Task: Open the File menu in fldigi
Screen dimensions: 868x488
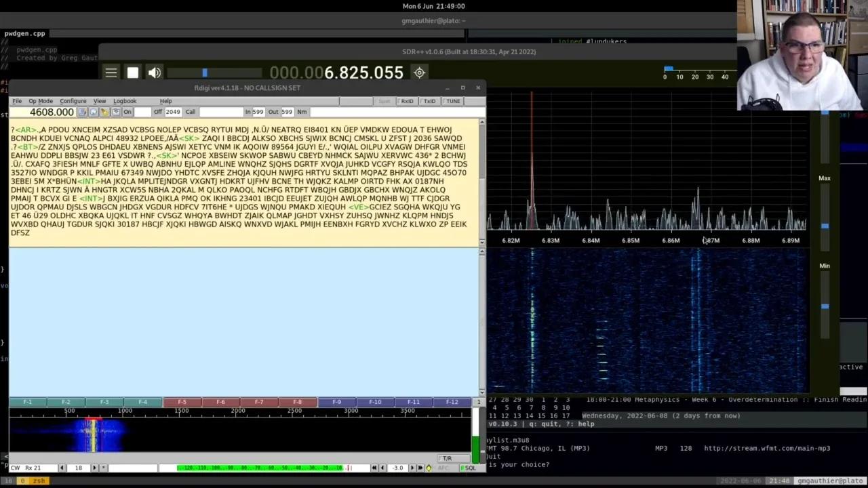Action: 17,101
